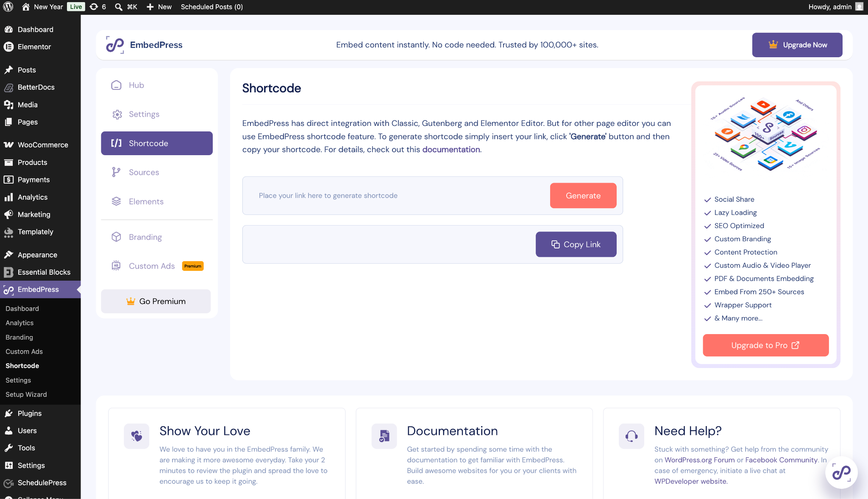Image resolution: width=868 pixels, height=499 pixels.
Task: Click the Custom Ads icon
Action: (116, 266)
